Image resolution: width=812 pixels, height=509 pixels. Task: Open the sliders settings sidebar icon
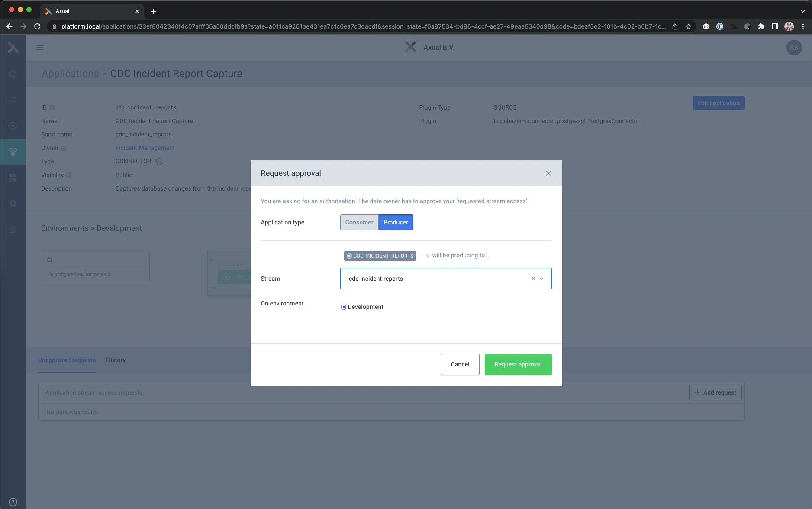[13, 230]
